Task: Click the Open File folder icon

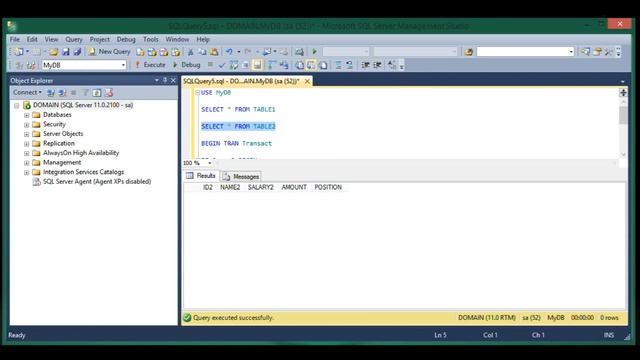Action: coord(53,52)
